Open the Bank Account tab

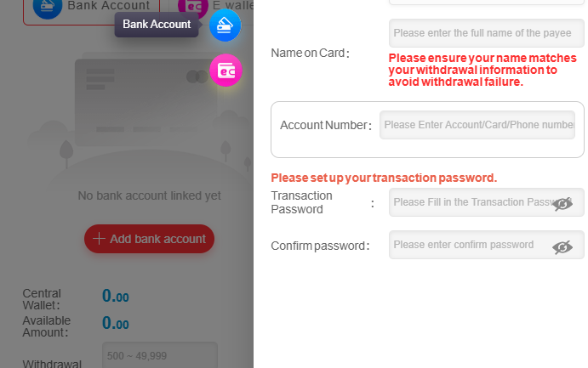pyautogui.click(x=92, y=8)
